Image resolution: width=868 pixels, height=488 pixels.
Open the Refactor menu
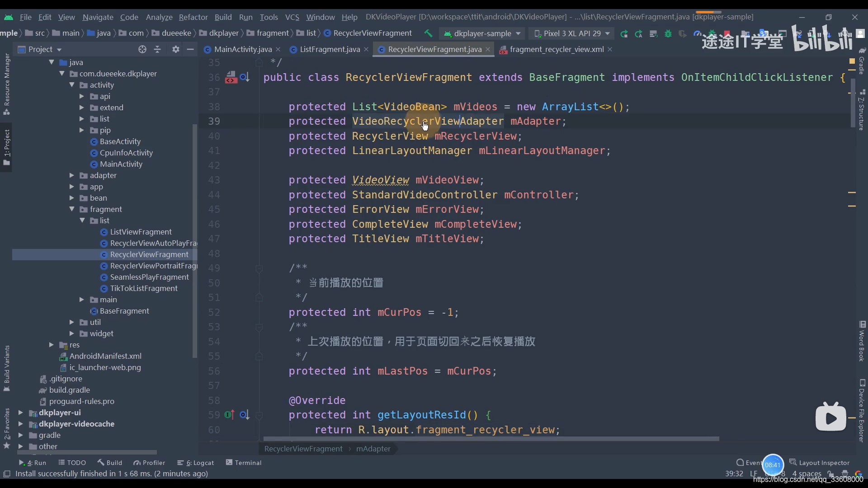193,17
